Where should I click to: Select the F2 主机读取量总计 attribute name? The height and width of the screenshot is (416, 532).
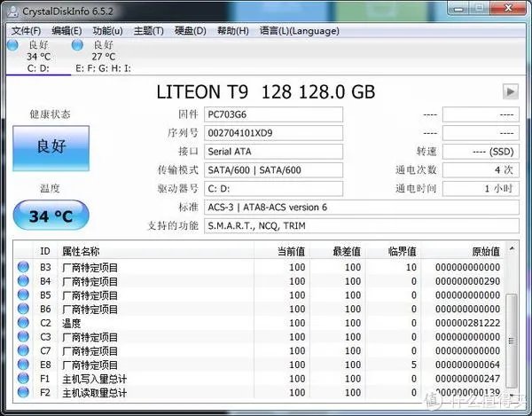94,393
